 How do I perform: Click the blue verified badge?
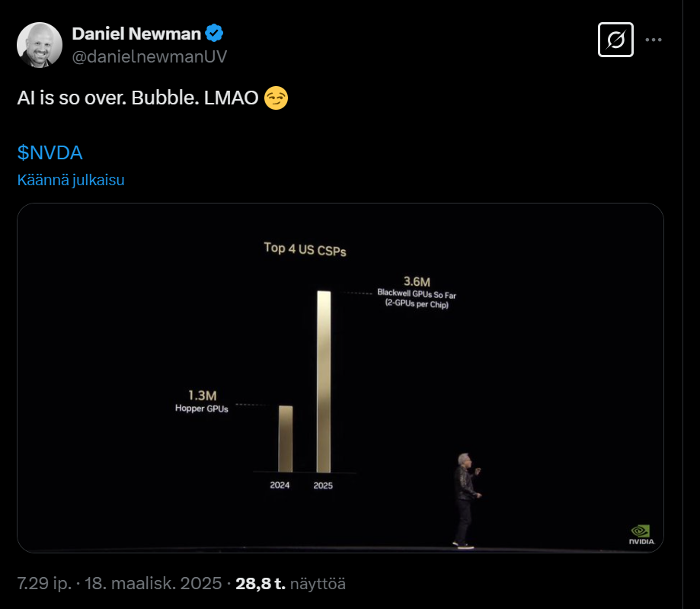coord(216,33)
